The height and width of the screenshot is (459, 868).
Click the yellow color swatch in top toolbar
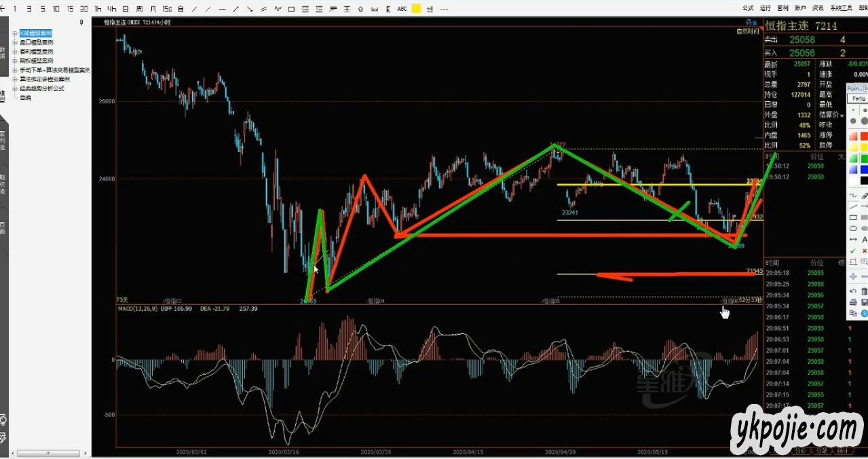coord(416,9)
